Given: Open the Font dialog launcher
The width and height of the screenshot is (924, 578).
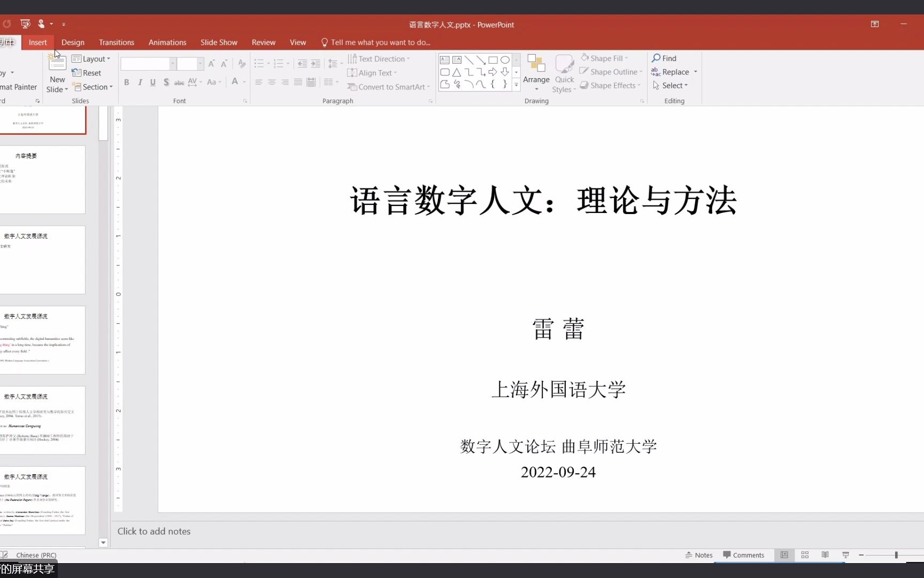Looking at the screenshot, I should pos(245,101).
